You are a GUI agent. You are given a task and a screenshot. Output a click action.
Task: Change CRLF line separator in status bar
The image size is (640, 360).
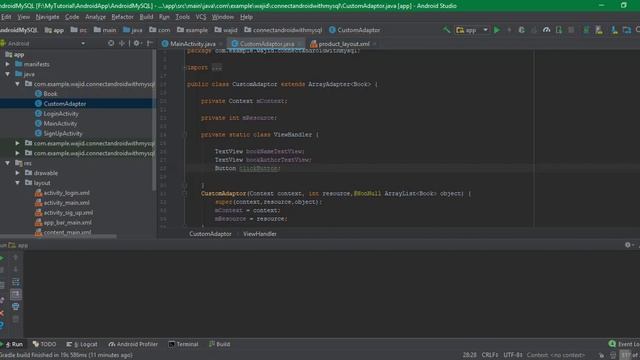pyautogui.click(x=490, y=355)
